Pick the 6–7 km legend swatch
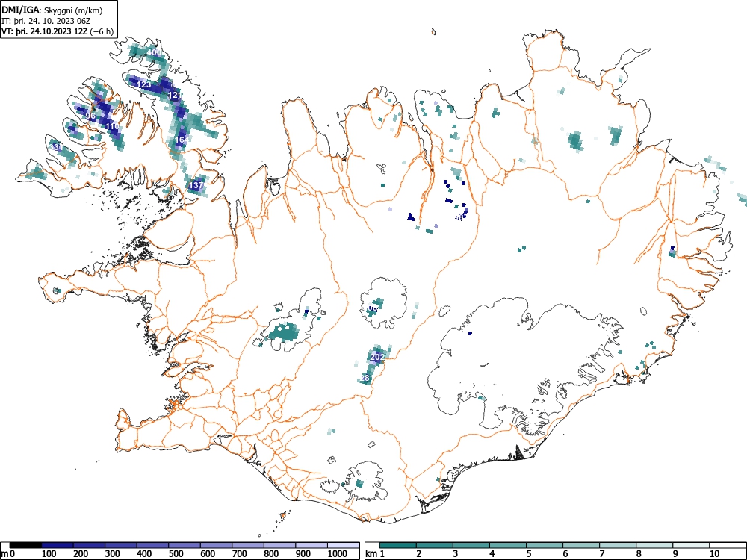The width and height of the screenshot is (747, 560). (581, 545)
